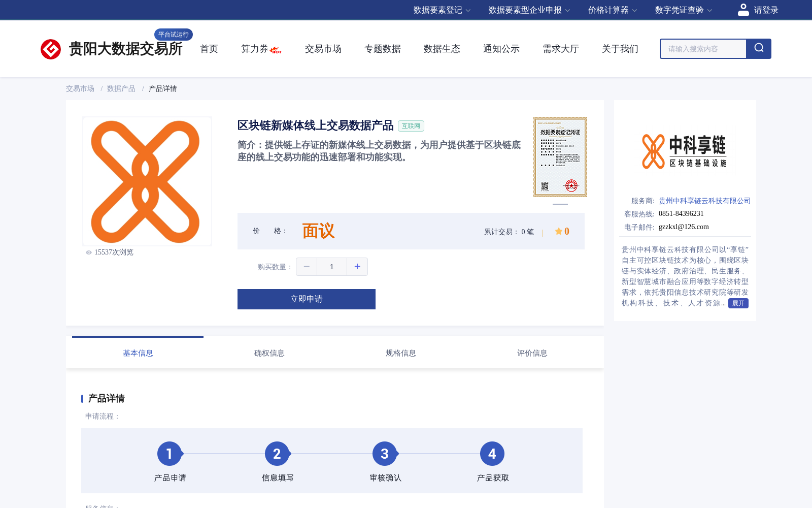Screen dimensions: 812x508
Task: Select the 基本信息 tab
Action: click(138, 353)
